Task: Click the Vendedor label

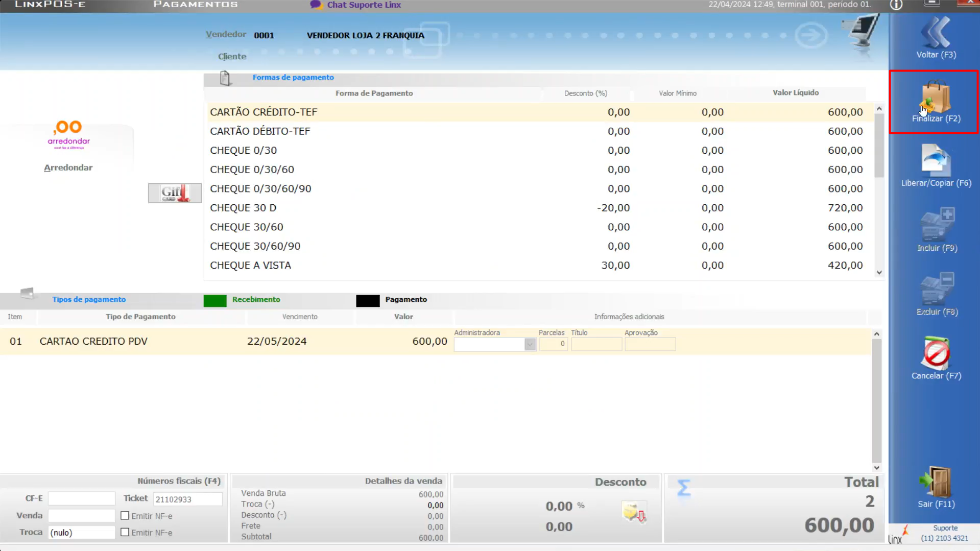Action: coord(226,34)
